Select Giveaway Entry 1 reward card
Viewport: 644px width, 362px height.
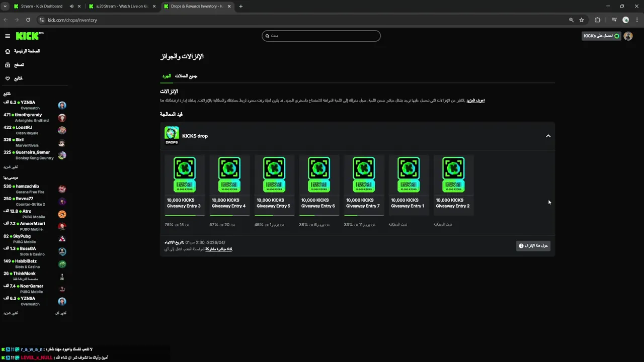click(x=409, y=185)
